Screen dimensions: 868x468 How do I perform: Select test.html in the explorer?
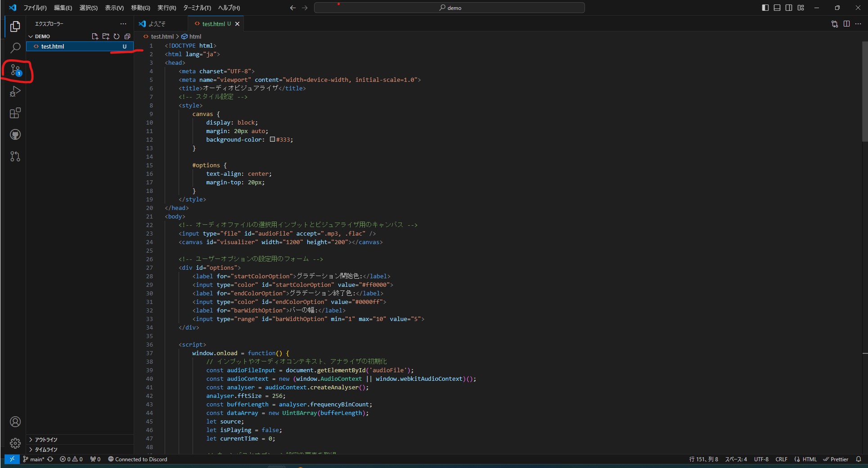coord(53,46)
